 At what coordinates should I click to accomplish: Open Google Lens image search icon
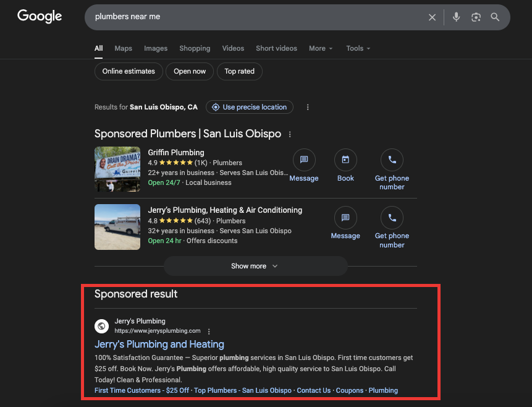tap(476, 17)
